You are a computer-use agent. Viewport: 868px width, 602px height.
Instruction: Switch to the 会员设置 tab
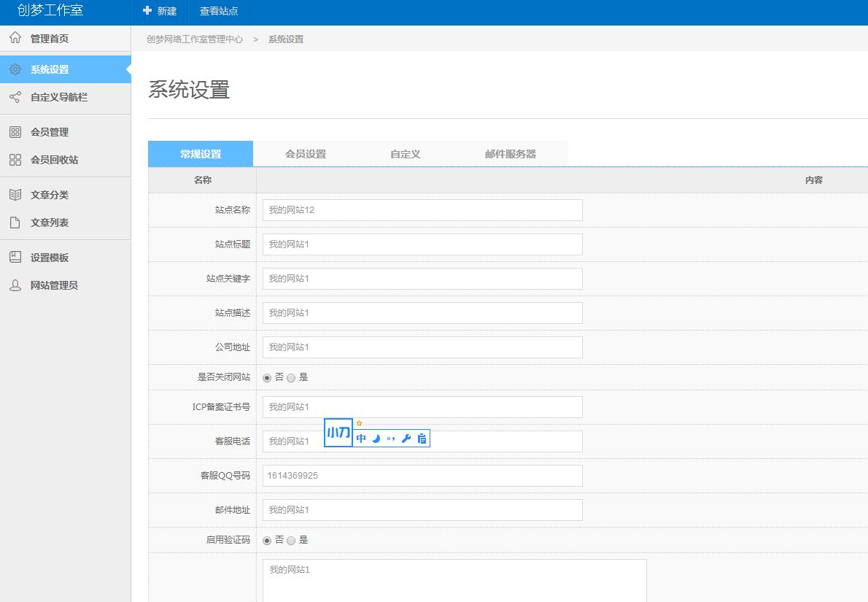306,154
